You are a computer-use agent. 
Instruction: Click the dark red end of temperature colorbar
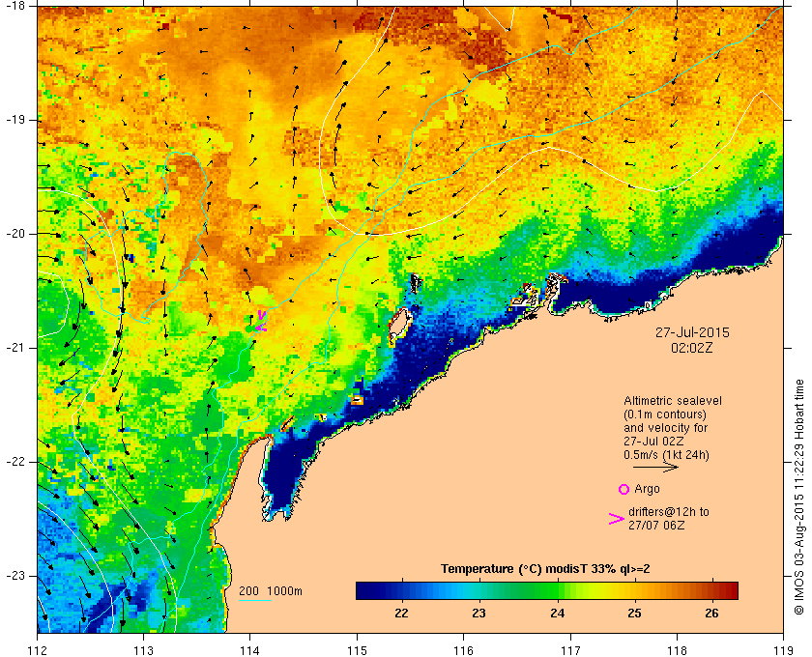click(729, 590)
